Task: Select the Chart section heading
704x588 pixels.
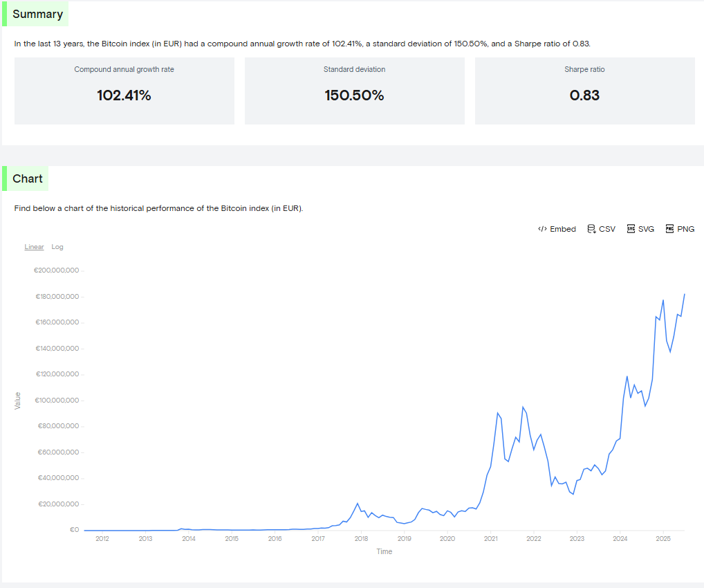Action: (x=28, y=178)
